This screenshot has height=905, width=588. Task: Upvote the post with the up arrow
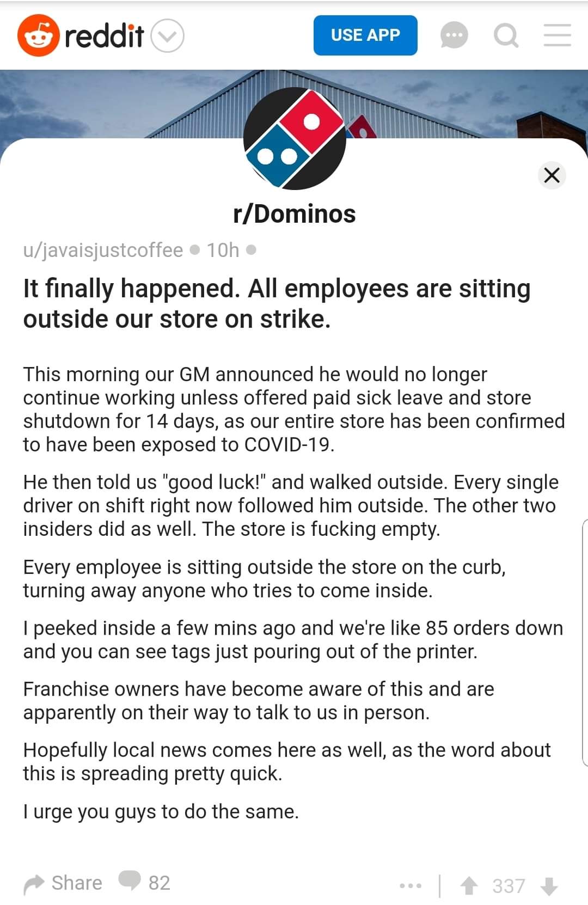tap(469, 885)
